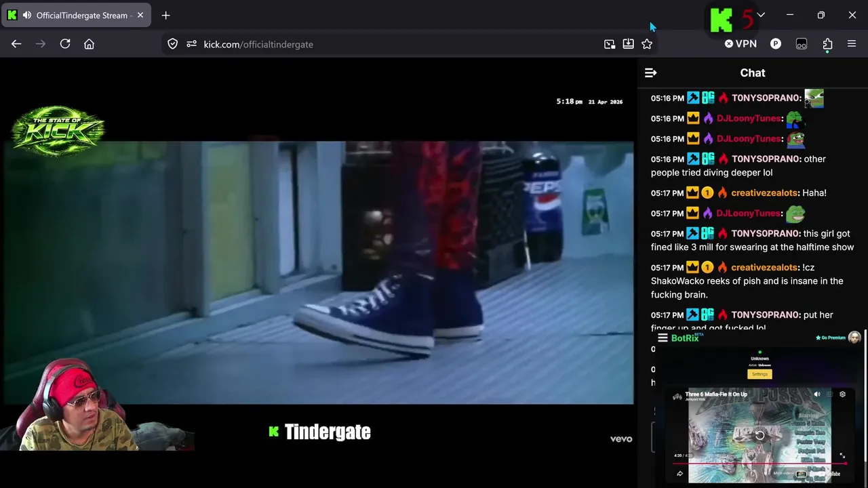The height and width of the screenshot is (488, 868).
Task: Open TONYSOPRANO on 'put her finger up' message
Action: [x=766, y=314]
